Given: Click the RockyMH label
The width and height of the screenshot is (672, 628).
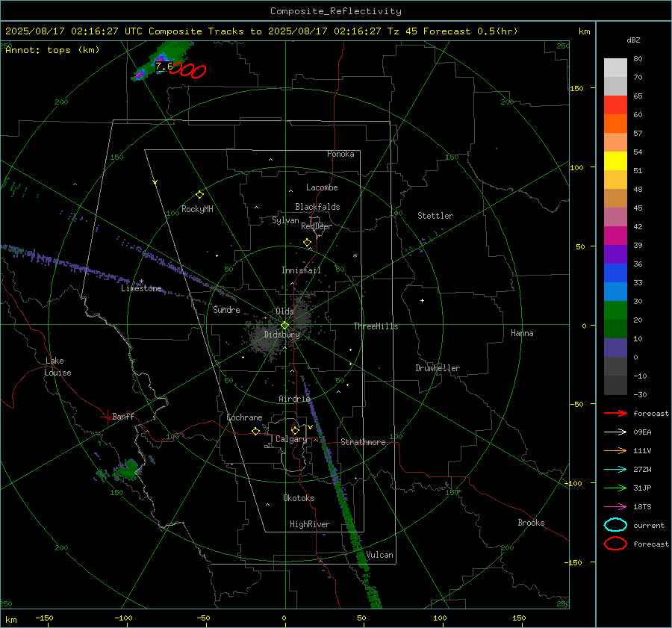Looking at the screenshot, I should [197, 209].
